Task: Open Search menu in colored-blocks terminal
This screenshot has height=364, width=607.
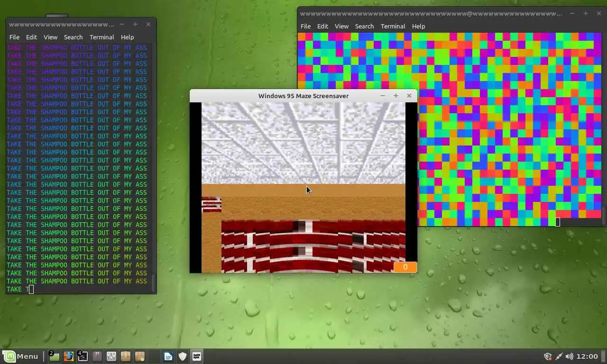Action: pos(364,26)
